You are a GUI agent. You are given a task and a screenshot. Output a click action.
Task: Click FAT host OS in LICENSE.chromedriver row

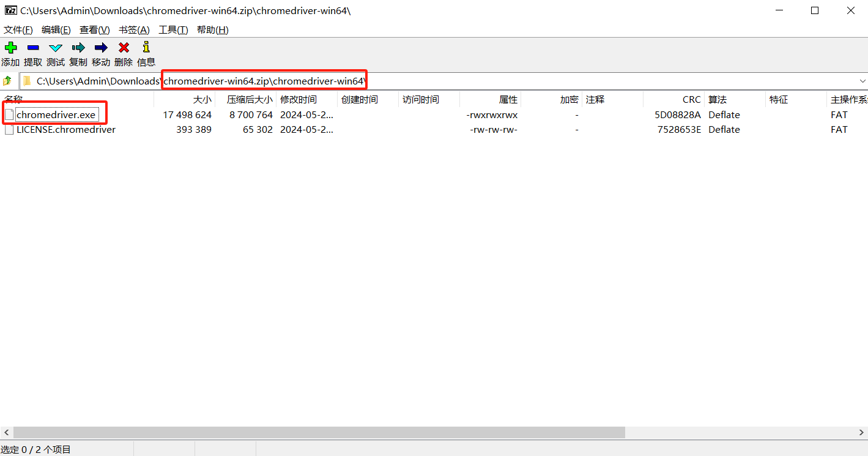839,130
